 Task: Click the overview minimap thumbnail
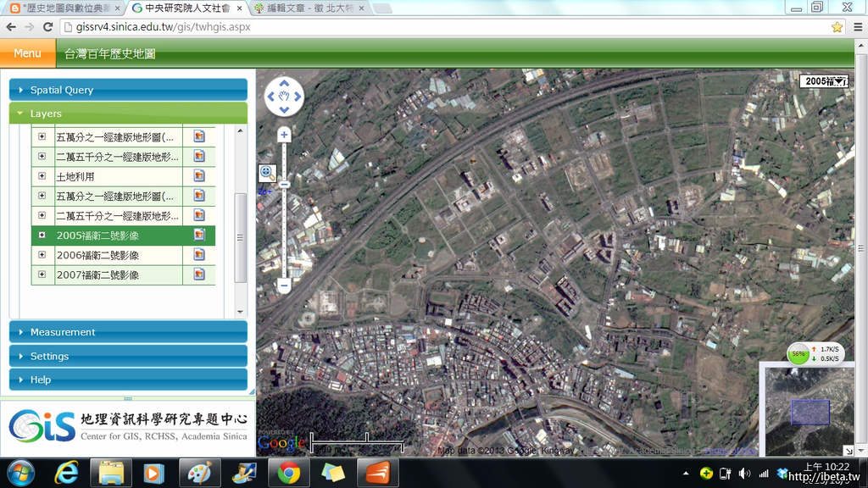(x=808, y=410)
